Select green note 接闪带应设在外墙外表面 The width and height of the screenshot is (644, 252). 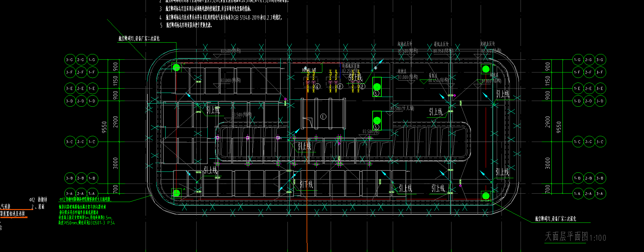point(79,212)
